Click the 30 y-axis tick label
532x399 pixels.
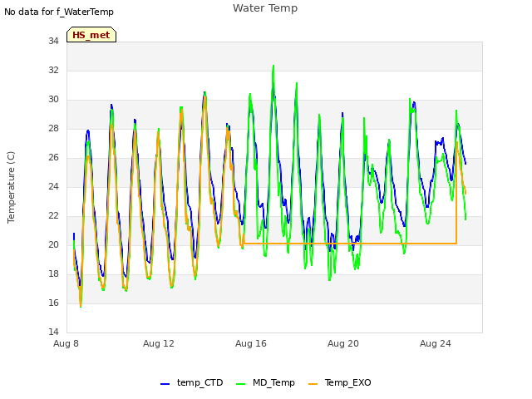coord(53,100)
